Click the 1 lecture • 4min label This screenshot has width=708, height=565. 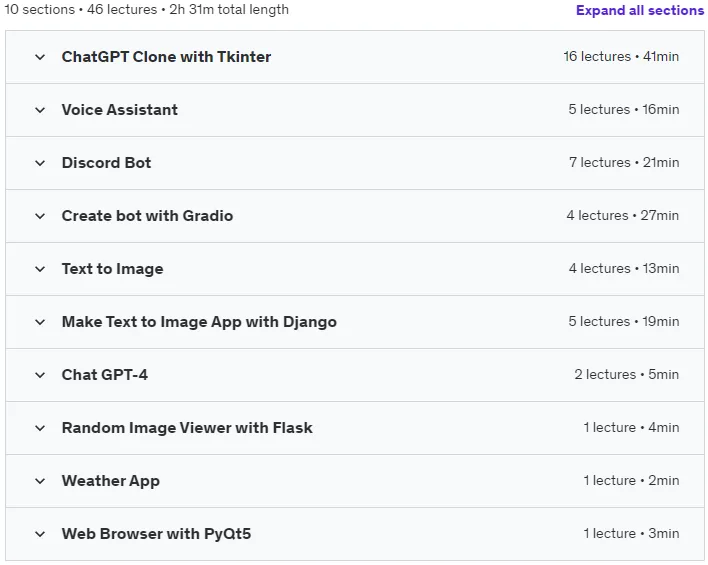coord(631,427)
